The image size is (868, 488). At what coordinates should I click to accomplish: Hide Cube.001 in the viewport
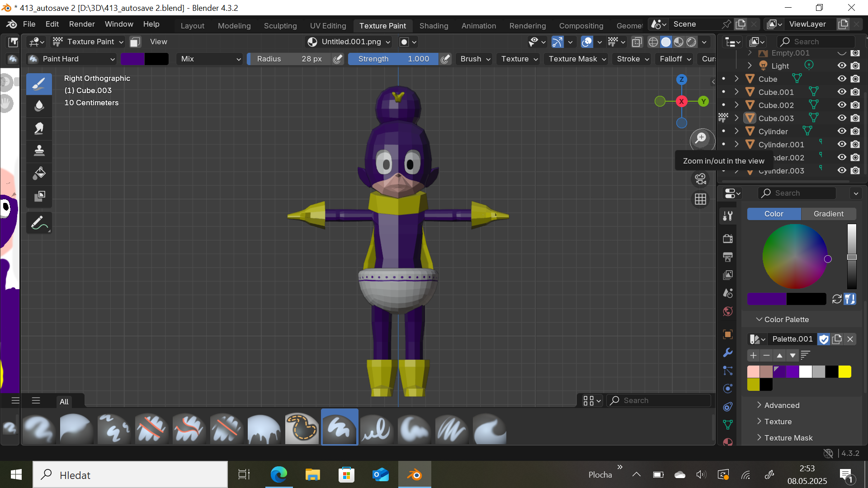click(842, 92)
